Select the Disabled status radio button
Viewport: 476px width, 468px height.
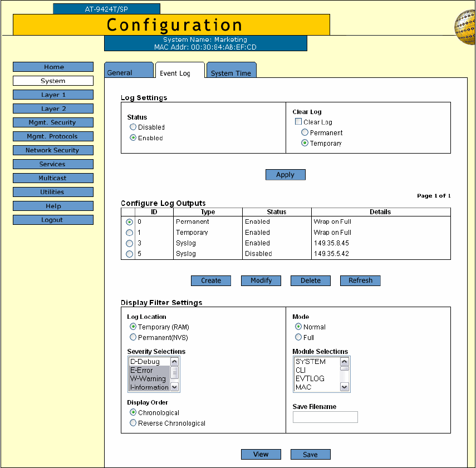click(x=133, y=127)
